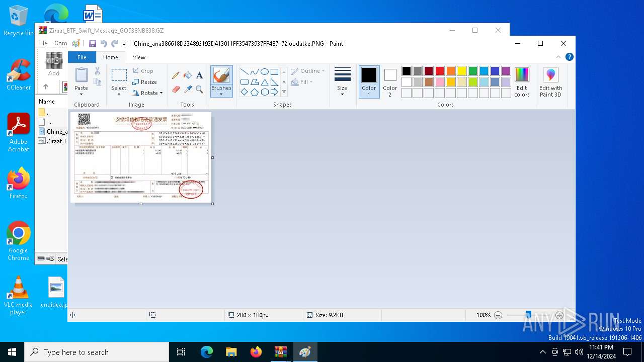Click the invoice image on canvas

(141, 157)
